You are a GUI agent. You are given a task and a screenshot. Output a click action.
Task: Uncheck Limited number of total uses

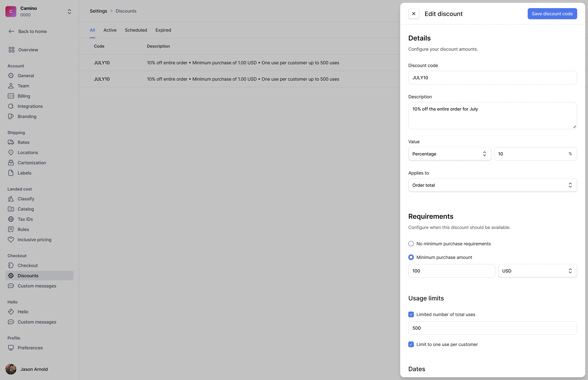point(411,314)
